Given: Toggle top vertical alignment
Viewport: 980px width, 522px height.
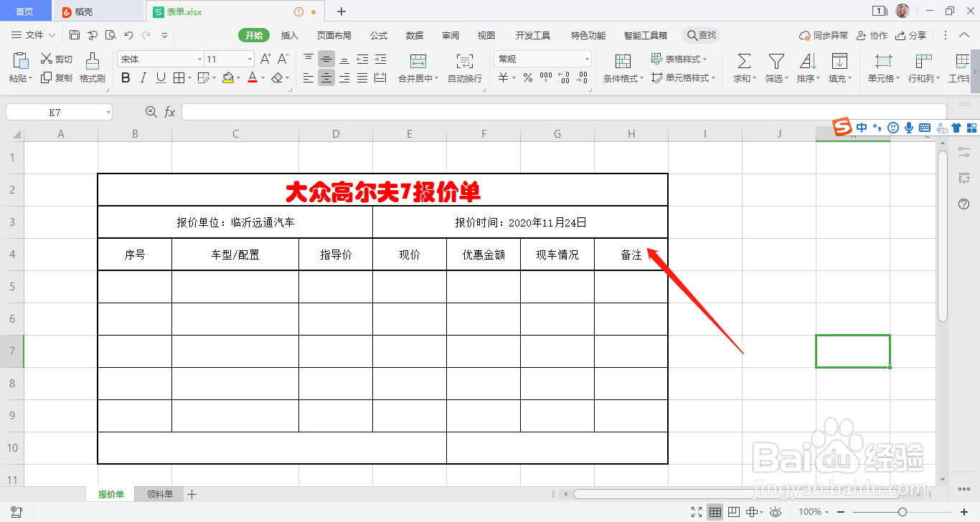Looking at the screenshot, I should tap(308, 59).
